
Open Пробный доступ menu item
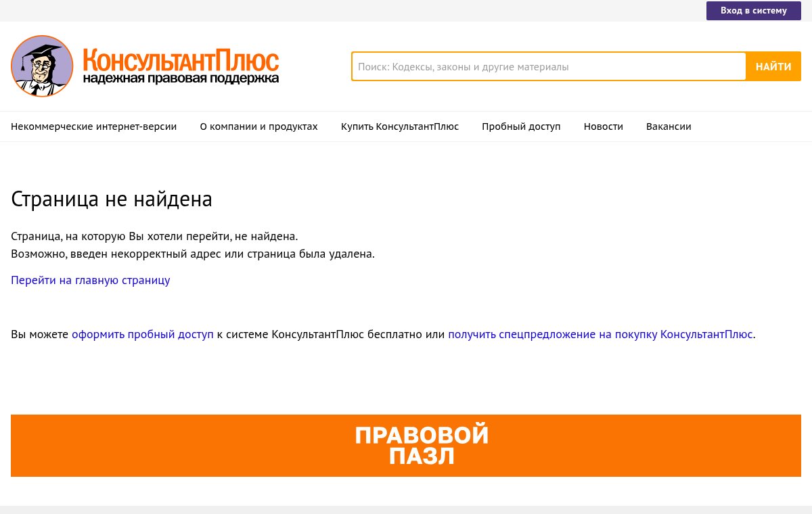tap(521, 126)
